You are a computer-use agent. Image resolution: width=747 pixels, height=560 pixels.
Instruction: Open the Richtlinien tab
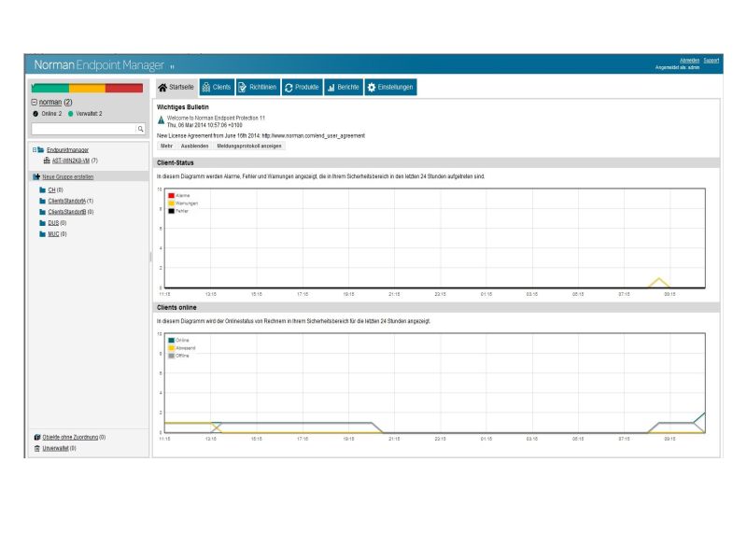pyautogui.click(x=258, y=87)
